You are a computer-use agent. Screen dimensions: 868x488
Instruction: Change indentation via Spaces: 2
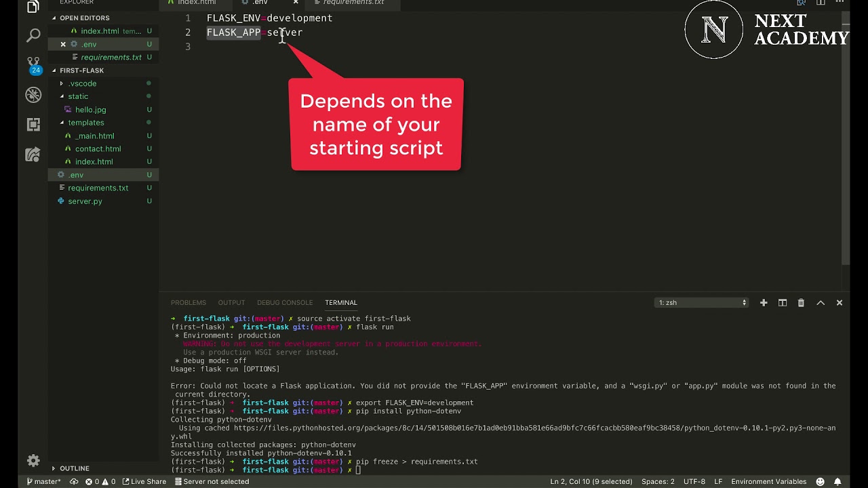[658, 481]
